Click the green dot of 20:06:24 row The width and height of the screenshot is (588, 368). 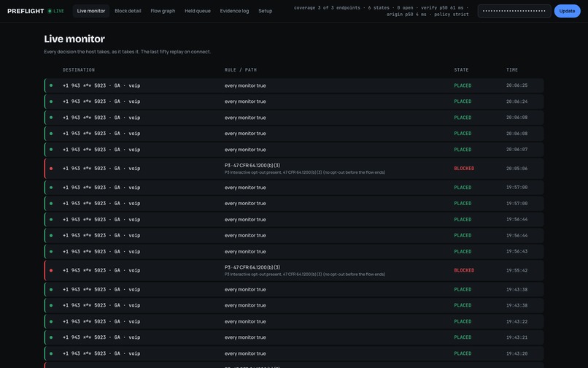tap(51, 101)
